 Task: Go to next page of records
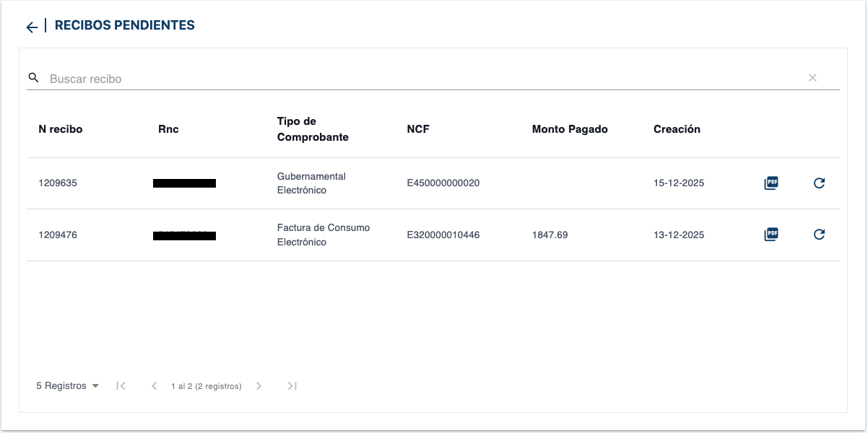point(259,386)
